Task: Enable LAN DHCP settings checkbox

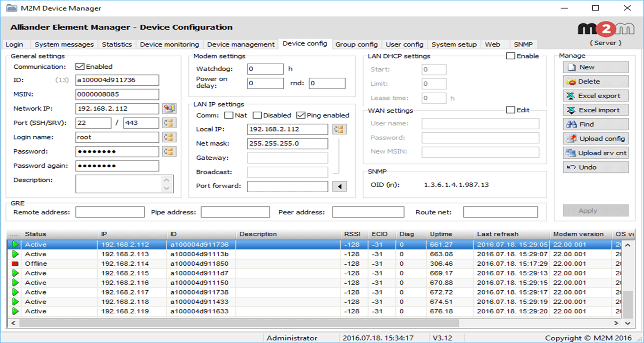Action: click(x=510, y=56)
